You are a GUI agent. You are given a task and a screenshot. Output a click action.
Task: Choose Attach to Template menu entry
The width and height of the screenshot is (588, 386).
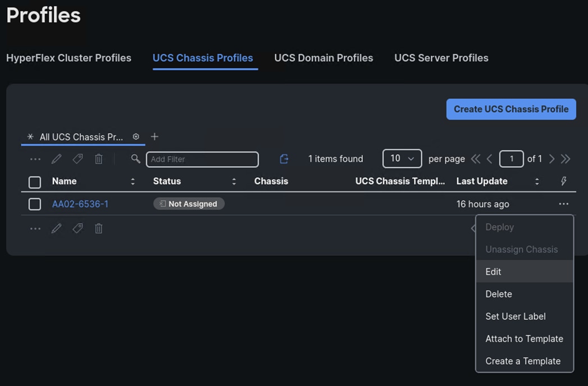(524, 338)
